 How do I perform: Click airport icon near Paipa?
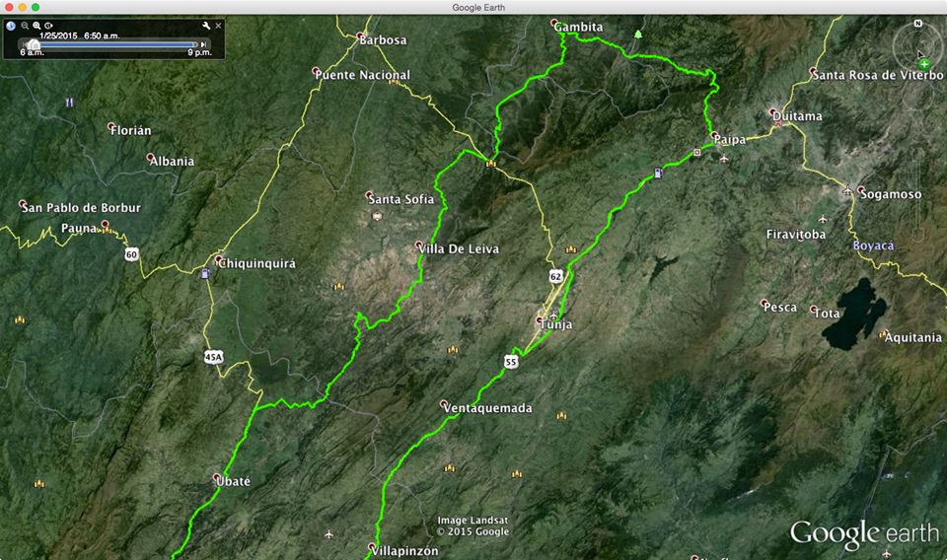[725, 158]
